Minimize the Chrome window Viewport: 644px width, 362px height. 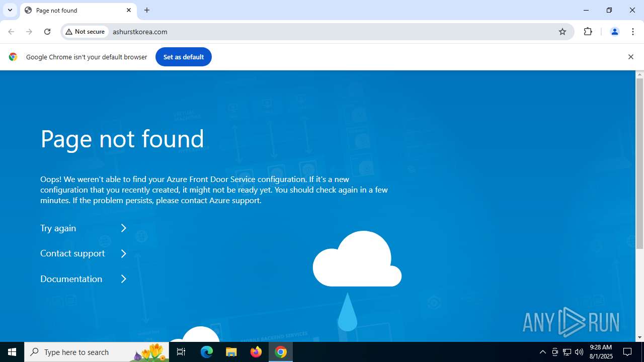click(x=586, y=10)
